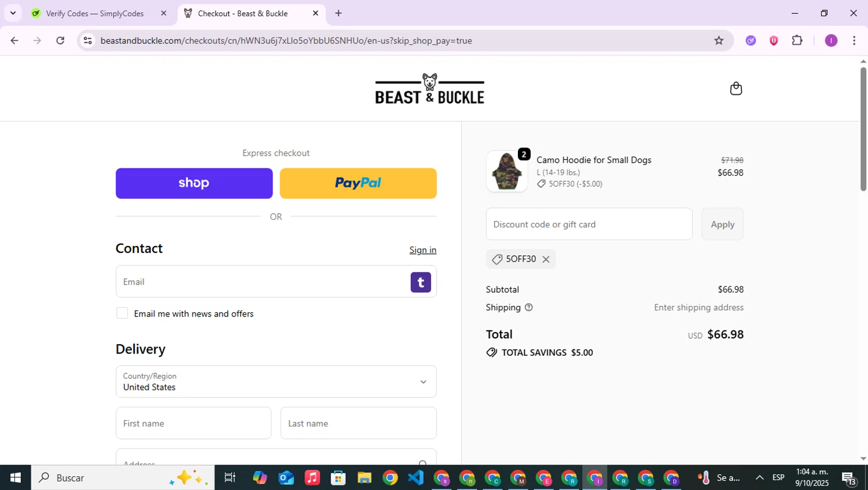This screenshot has width=868, height=490.
Task: Close the Verify Codes — SimplyCodes tab
Action: (x=164, y=13)
